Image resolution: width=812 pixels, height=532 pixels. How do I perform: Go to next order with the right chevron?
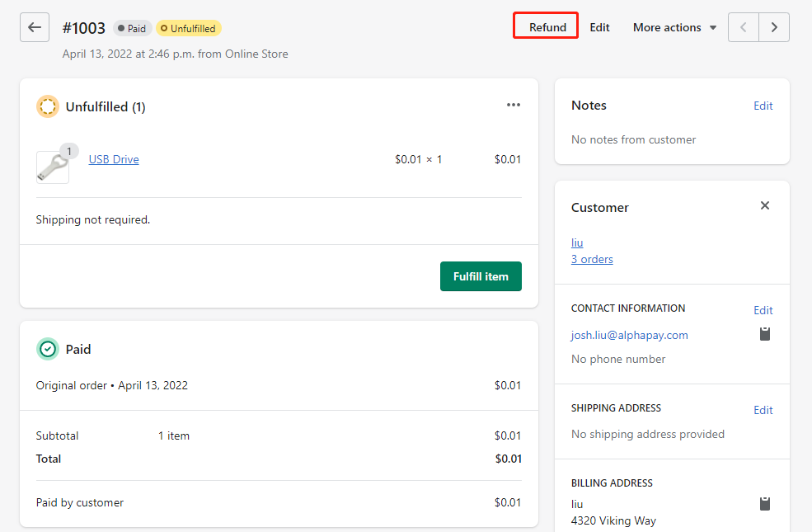click(774, 27)
